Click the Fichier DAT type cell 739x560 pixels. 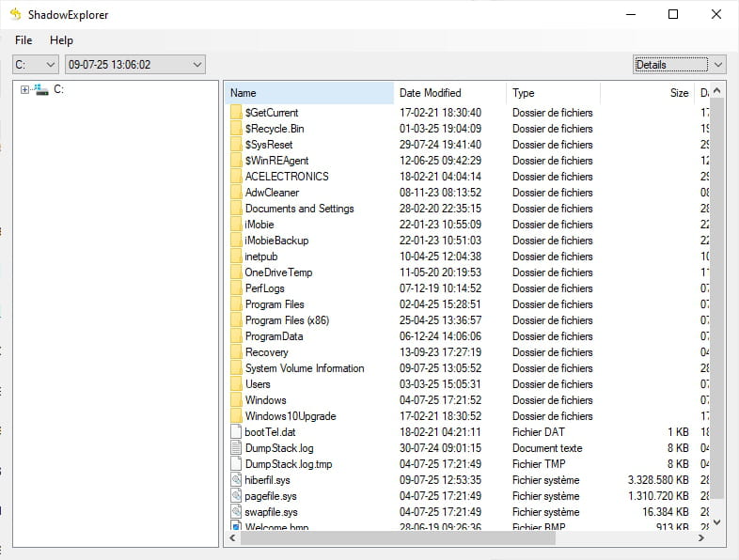tap(538, 432)
